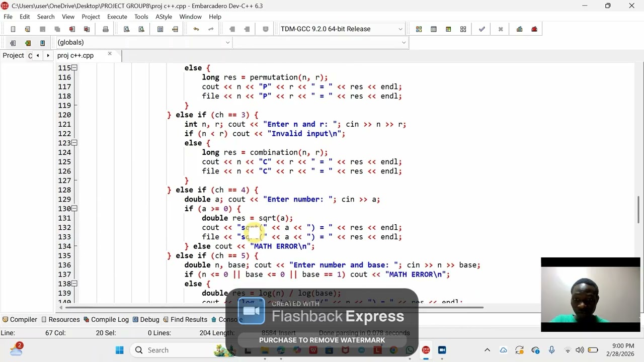The width and height of the screenshot is (644, 362).
Task: Open the Compiler bottom tab
Action: [20, 319]
